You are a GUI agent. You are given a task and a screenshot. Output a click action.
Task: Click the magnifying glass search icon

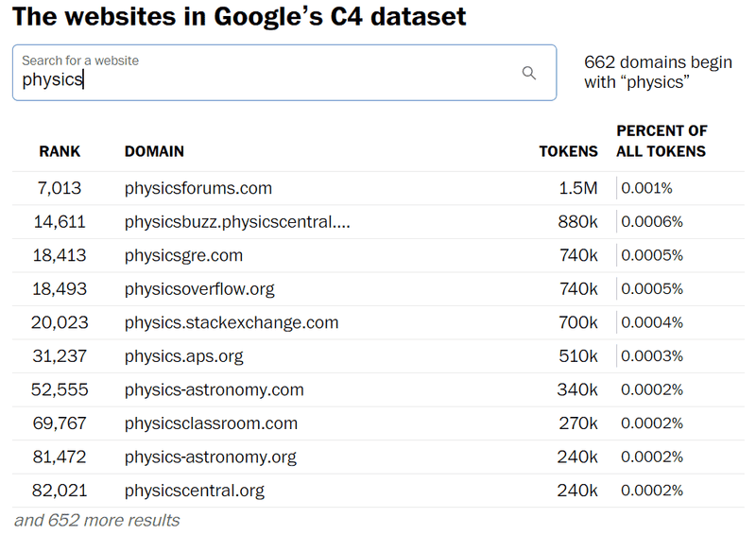(529, 73)
